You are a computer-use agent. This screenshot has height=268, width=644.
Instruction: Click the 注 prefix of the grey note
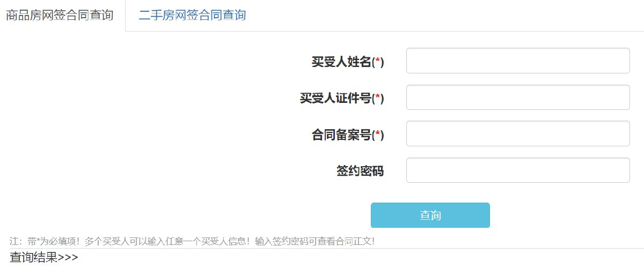point(14,242)
